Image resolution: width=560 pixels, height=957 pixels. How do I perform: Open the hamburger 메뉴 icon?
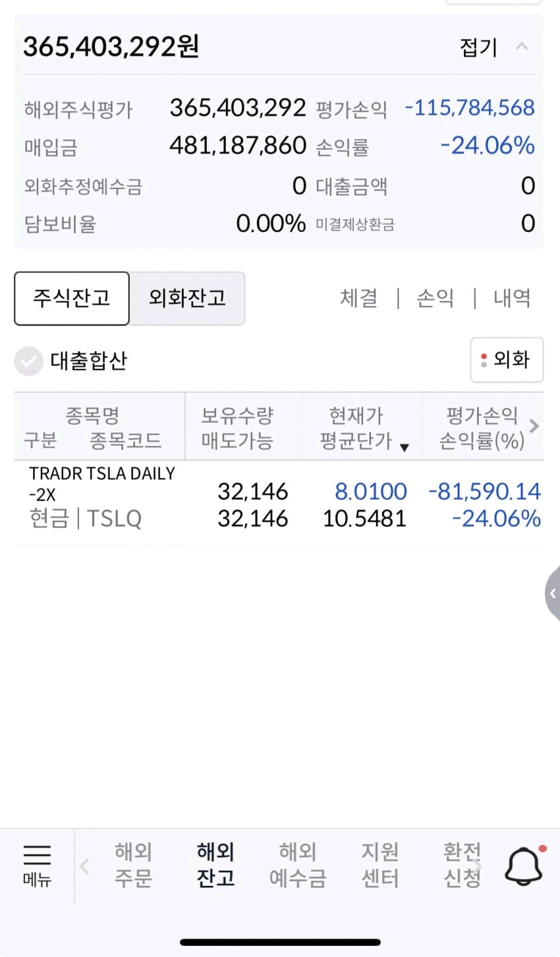pyautogui.click(x=37, y=864)
